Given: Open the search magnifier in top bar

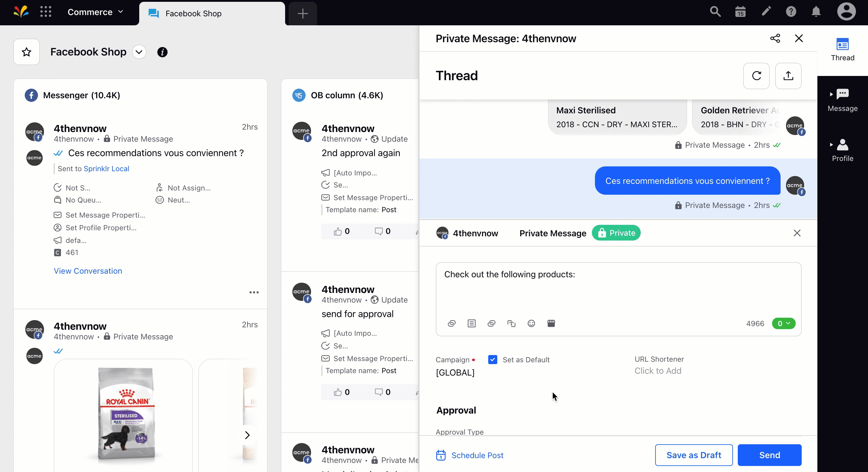Looking at the screenshot, I should [715, 12].
